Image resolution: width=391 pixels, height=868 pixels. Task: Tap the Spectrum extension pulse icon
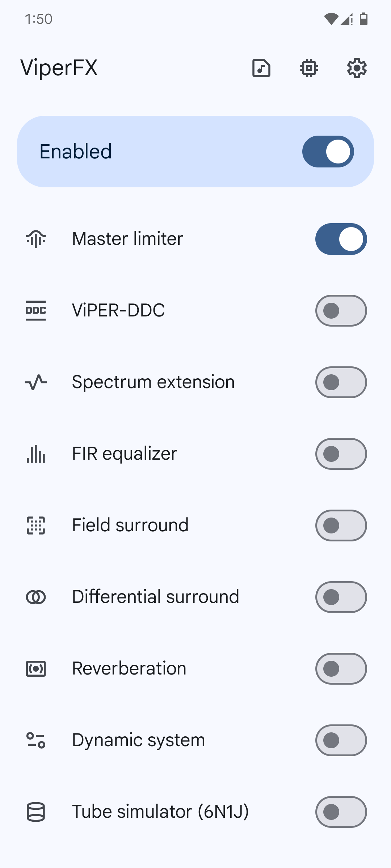[x=36, y=382]
